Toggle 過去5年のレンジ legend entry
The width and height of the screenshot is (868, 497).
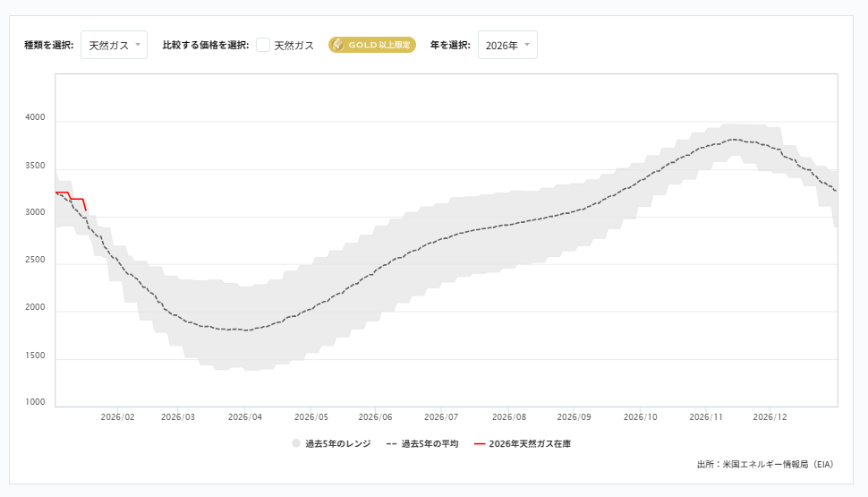coord(331,444)
